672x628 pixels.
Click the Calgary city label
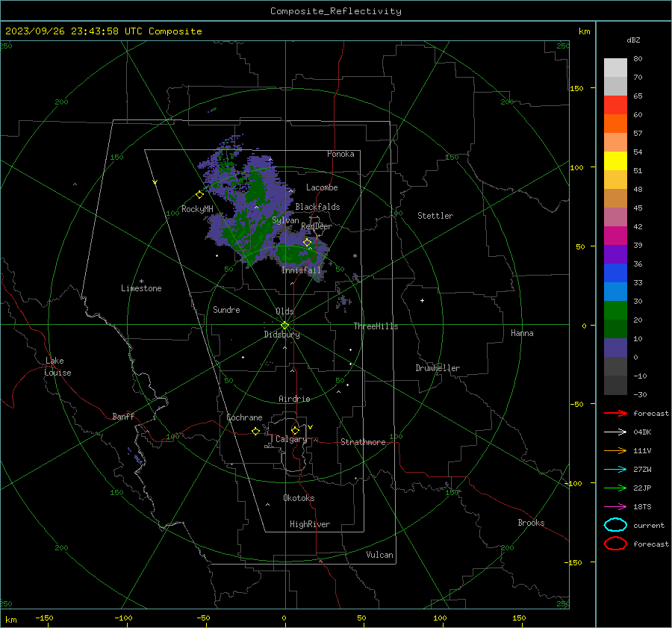tap(291, 439)
